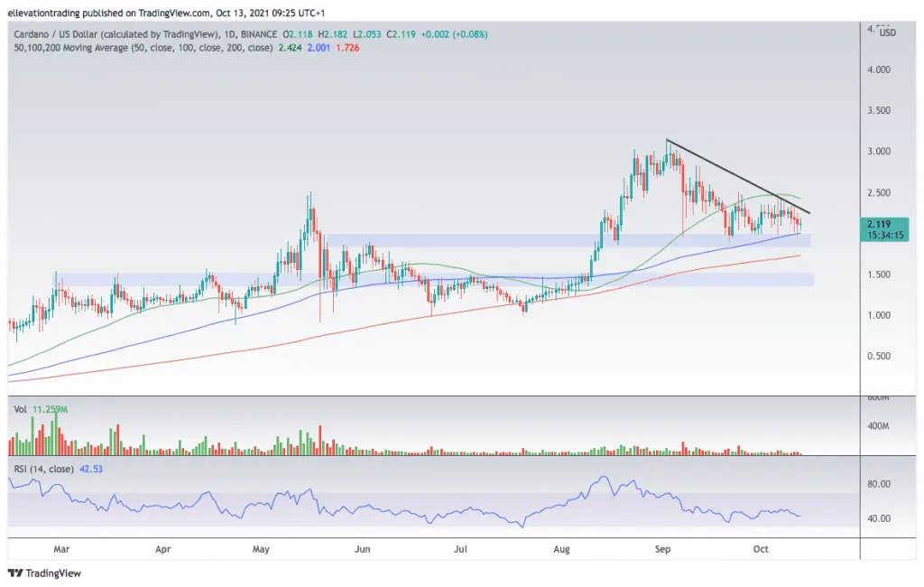924x587 pixels.
Task: Click the 3.000 price axis label
Action: tap(879, 152)
